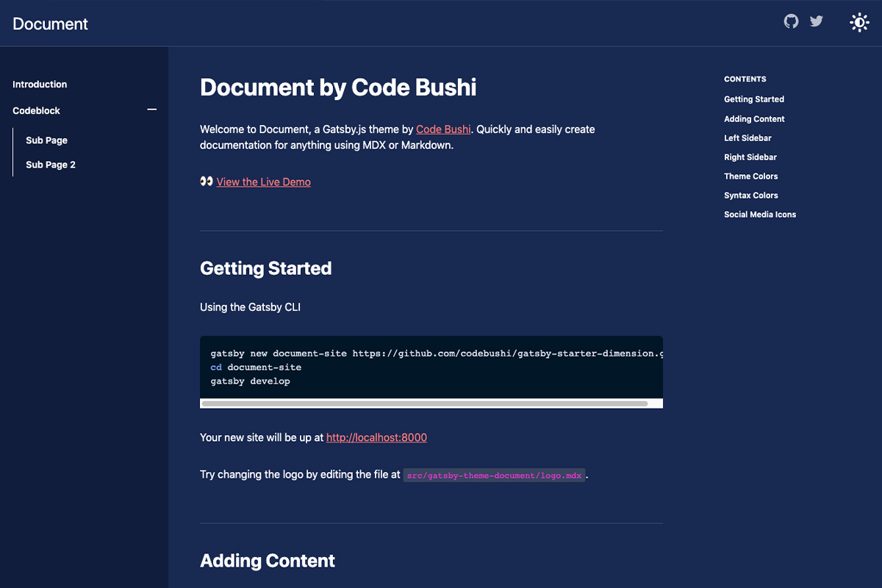
Task: Open Sub Page in sidebar
Action: (x=46, y=140)
